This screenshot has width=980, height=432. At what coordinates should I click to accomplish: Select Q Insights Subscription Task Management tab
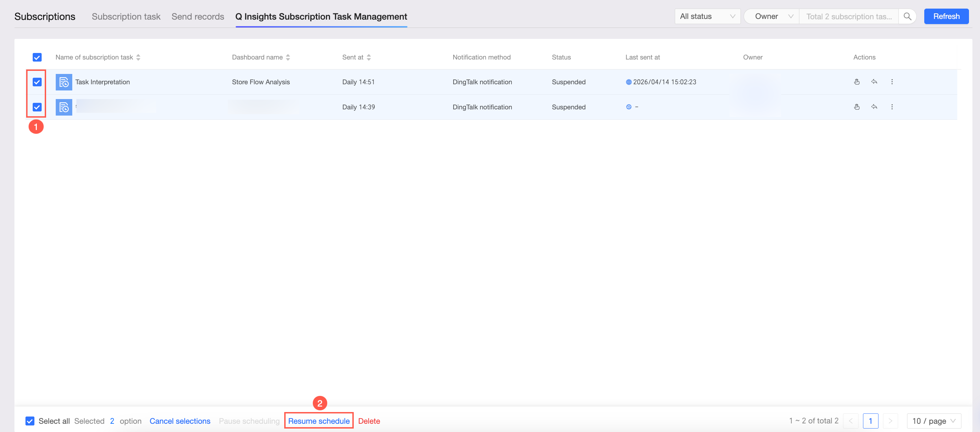pos(321,17)
